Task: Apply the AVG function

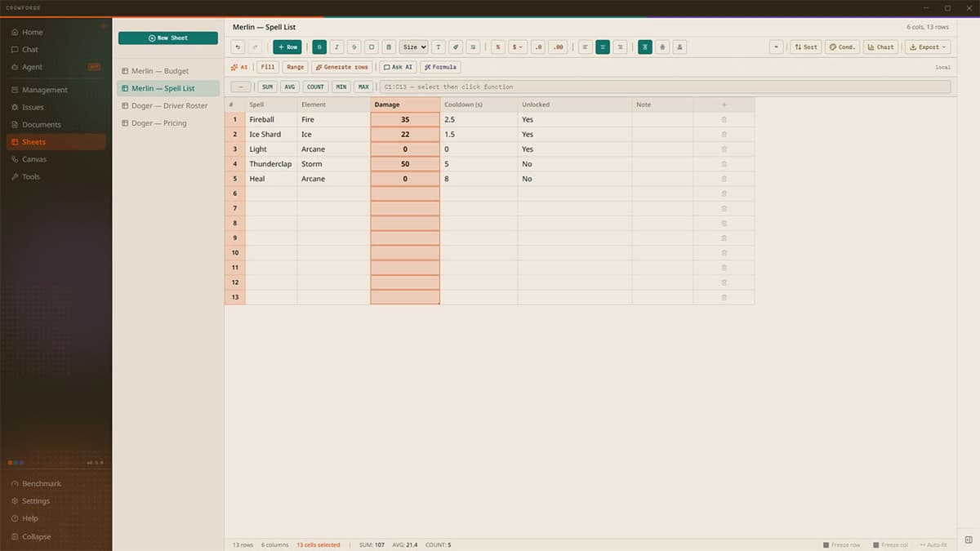Action: (x=290, y=87)
